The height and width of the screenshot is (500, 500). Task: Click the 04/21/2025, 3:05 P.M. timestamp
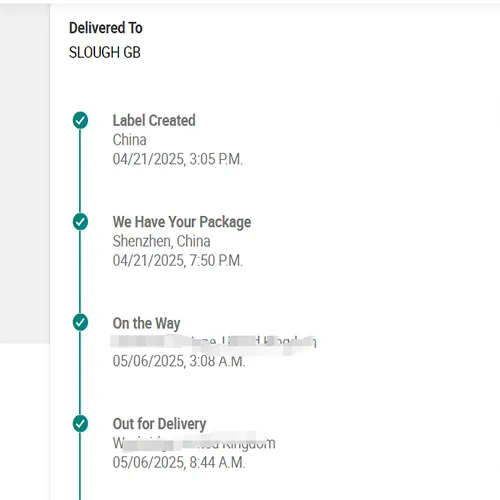(178, 159)
